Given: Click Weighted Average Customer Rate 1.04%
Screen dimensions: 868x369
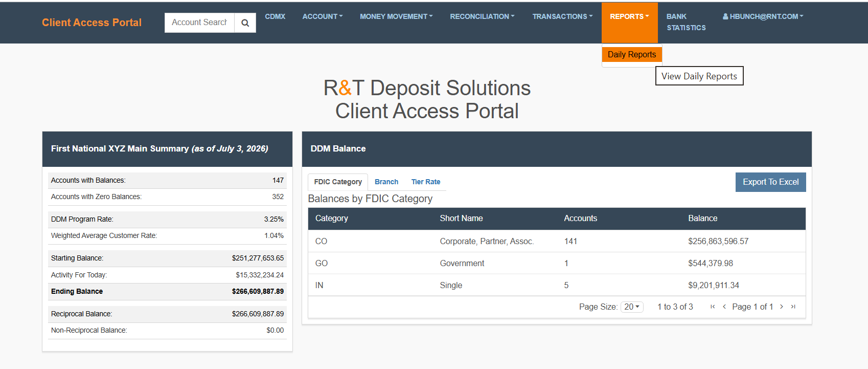Looking at the screenshot, I should [274, 235].
